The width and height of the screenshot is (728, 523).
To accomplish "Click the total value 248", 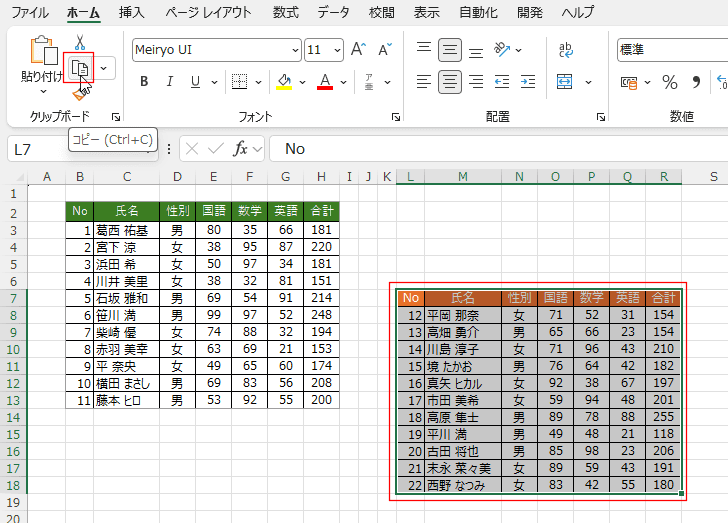I will [322, 315].
